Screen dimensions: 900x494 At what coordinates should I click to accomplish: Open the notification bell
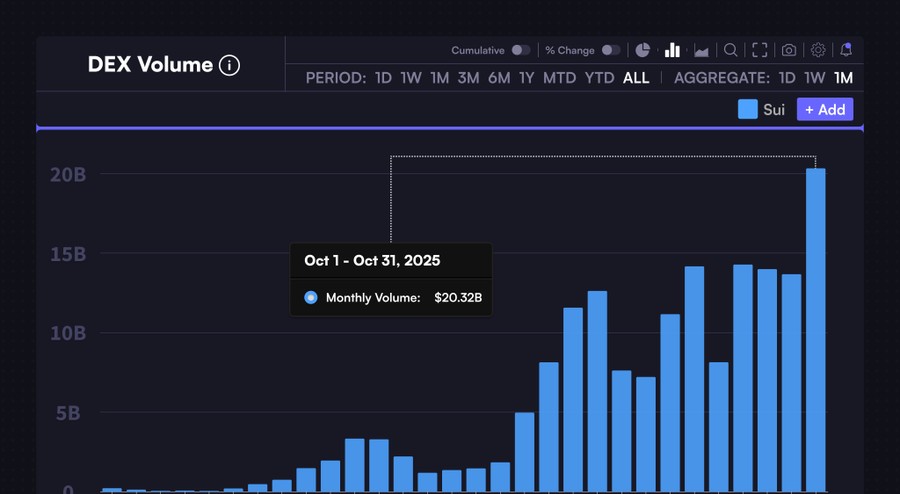tap(845, 49)
